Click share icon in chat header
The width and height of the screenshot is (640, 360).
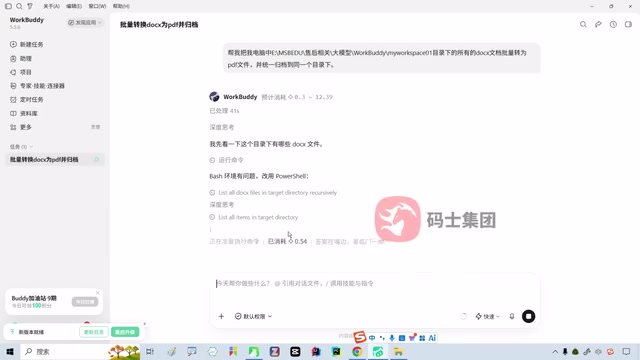tap(598, 24)
